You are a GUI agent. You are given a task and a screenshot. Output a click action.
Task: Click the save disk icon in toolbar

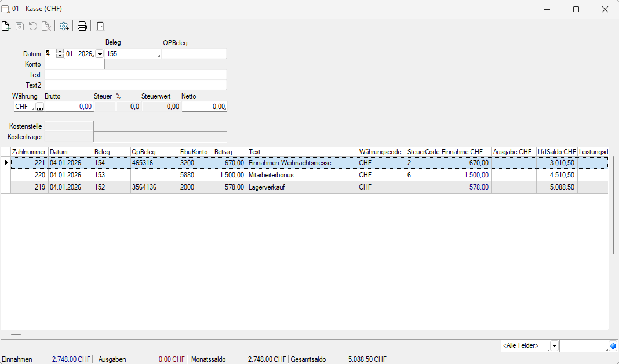click(20, 26)
